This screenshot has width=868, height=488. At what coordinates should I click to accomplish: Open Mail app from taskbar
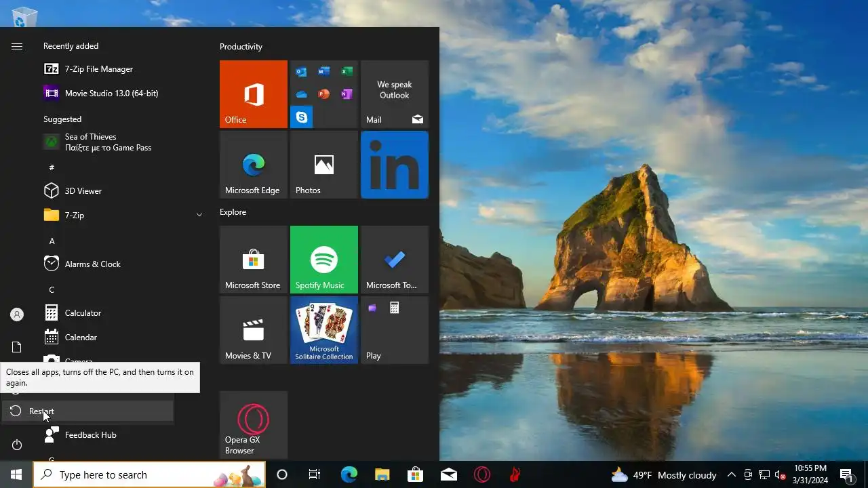click(x=448, y=475)
